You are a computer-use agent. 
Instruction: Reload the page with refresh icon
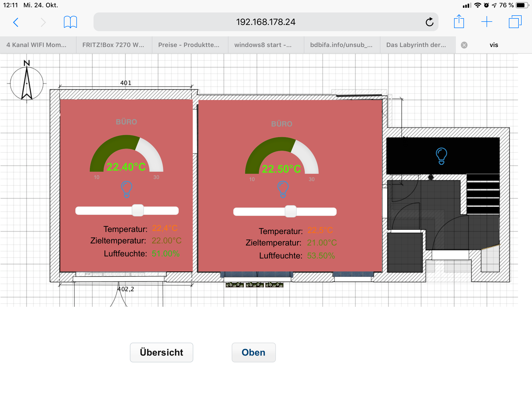429,22
